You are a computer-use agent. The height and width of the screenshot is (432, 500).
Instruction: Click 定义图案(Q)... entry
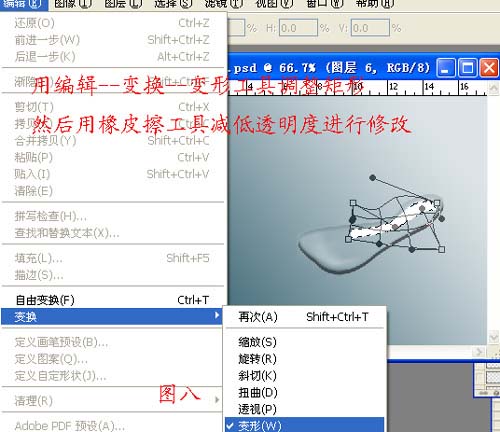tap(112, 359)
